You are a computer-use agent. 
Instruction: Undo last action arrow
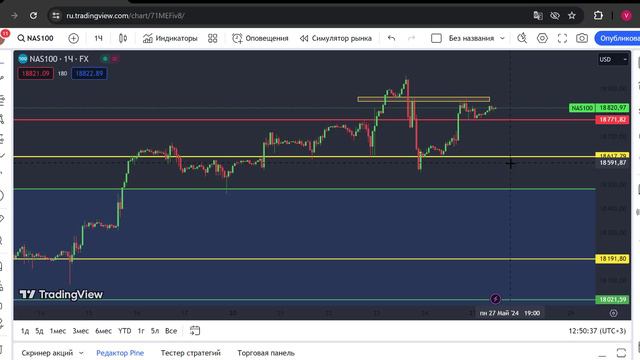(x=391, y=38)
